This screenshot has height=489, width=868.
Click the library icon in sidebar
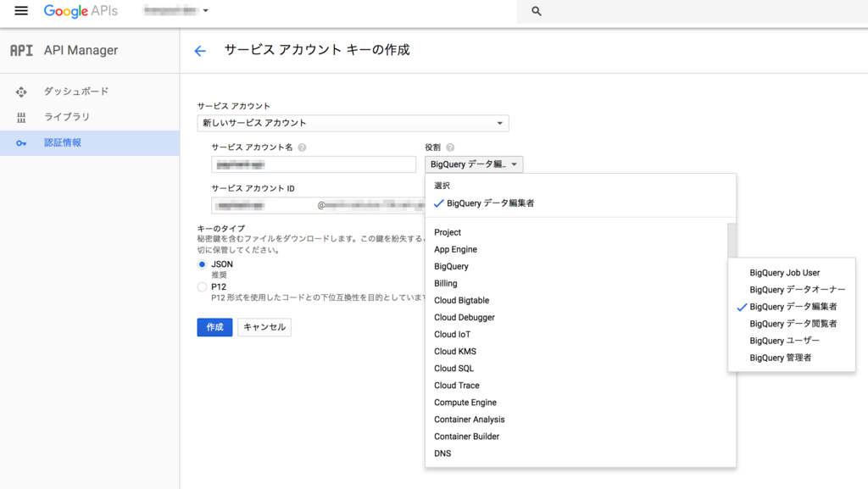21,117
